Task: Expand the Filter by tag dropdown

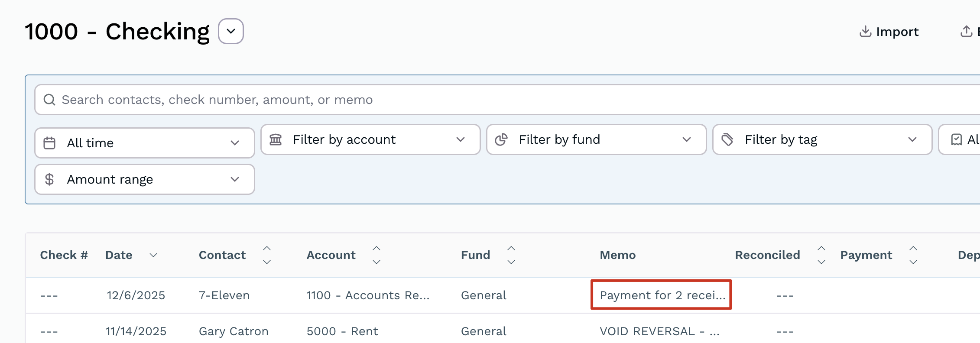Action: [x=912, y=139]
